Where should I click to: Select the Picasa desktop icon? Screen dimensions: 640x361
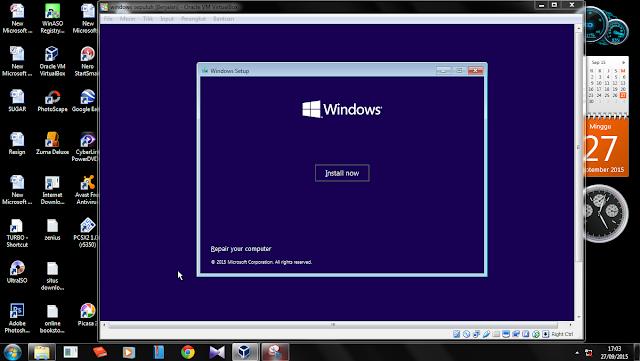pyautogui.click(x=87, y=315)
